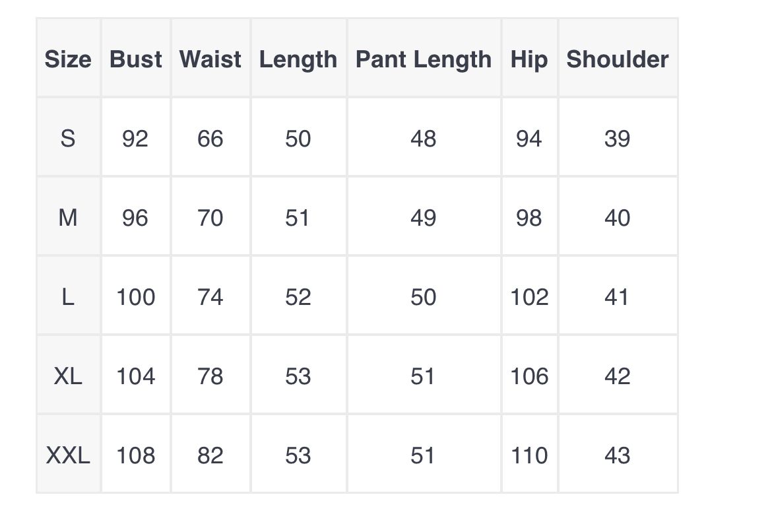Select the Waist header cell
Viewport: 772px width, 532px height.
210,59
